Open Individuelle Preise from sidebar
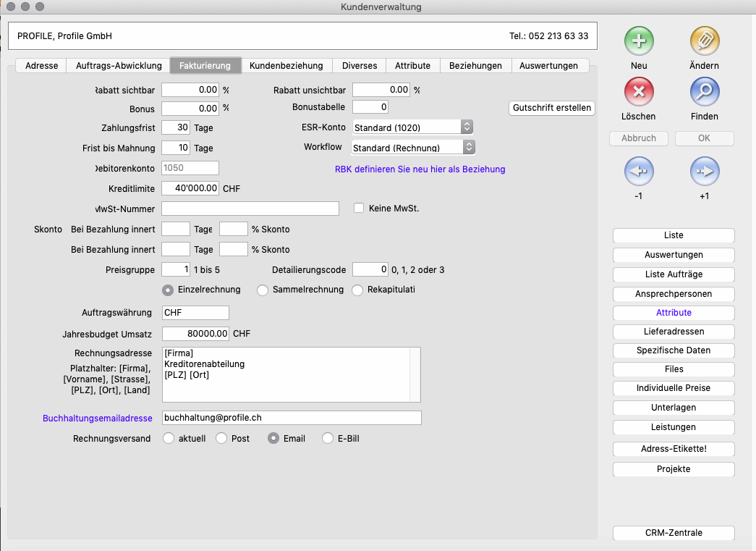 coord(674,388)
